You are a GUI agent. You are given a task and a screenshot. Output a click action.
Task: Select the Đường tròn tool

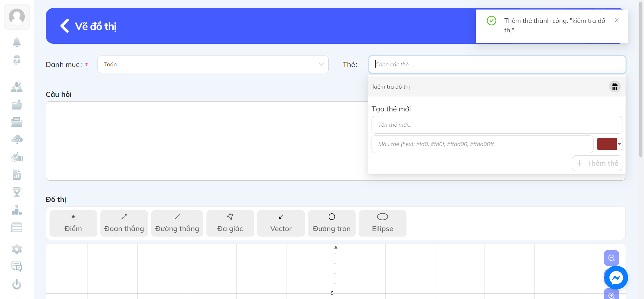tap(332, 223)
